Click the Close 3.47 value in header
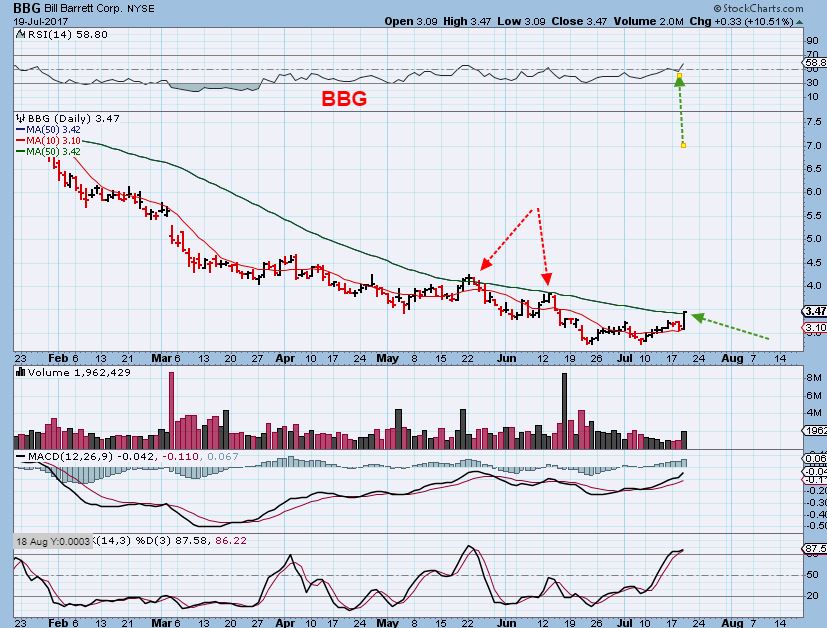 (579, 22)
